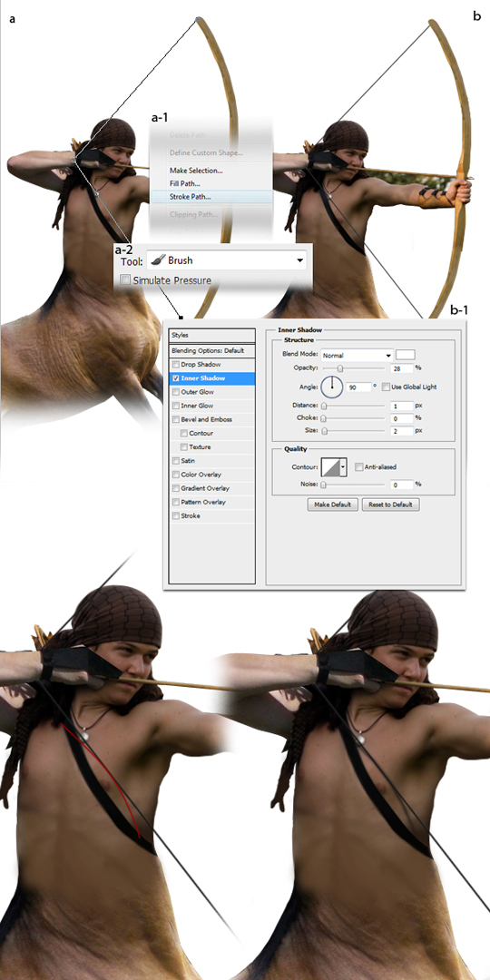Viewport: 490px width, 980px height.
Task: Enable the Anti-aliased checkbox
Action: click(358, 467)
